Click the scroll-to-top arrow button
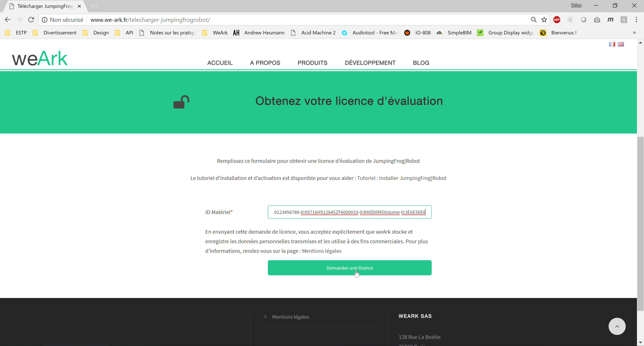644x346 pixels. click(x=617, y=326)
